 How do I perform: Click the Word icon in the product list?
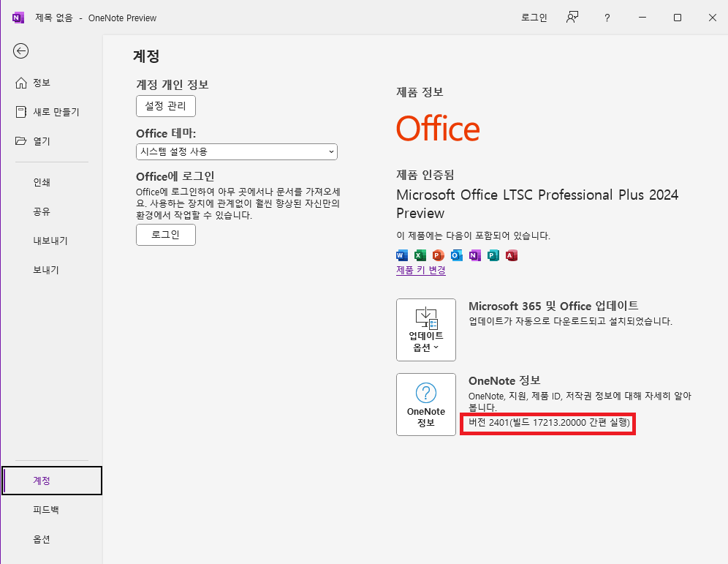402,255
